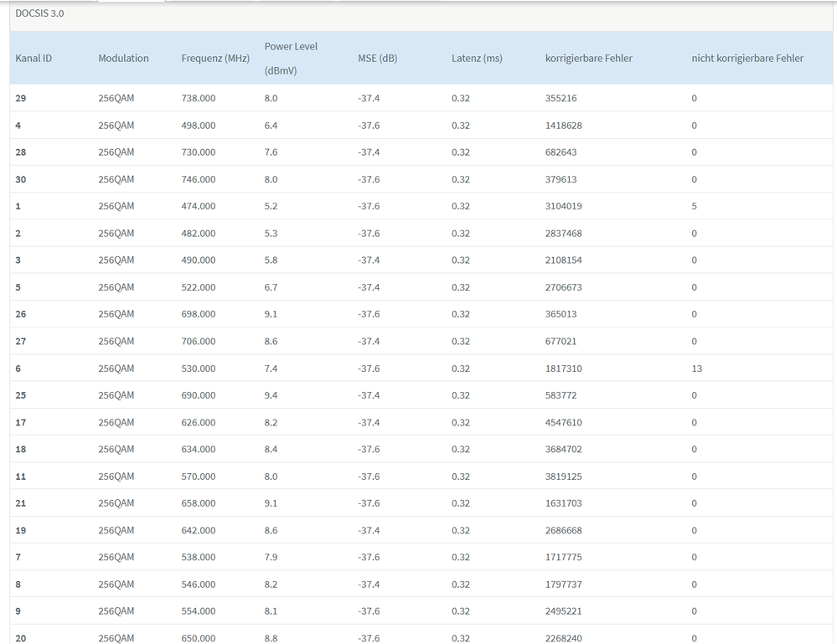Viewport: 837px width, 644px height.
Task: Select Kanal ID 29 cell
Action: point(21,98)
